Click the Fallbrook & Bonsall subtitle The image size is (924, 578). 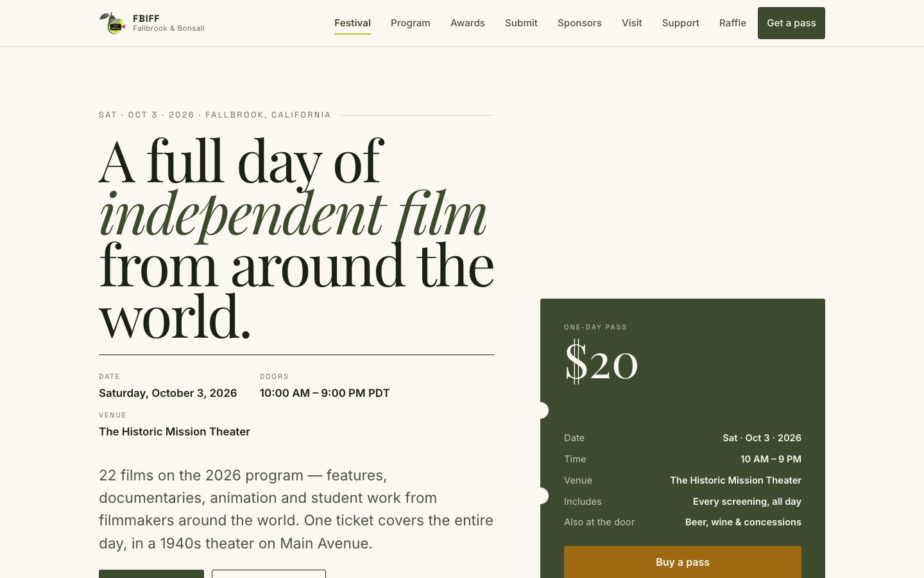click(x=169, y=28)
